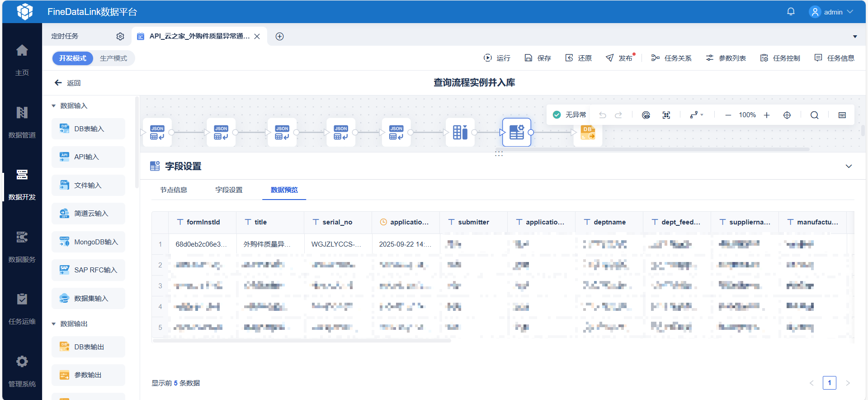Click the locate/center target icon

click(x=787, y=115)
